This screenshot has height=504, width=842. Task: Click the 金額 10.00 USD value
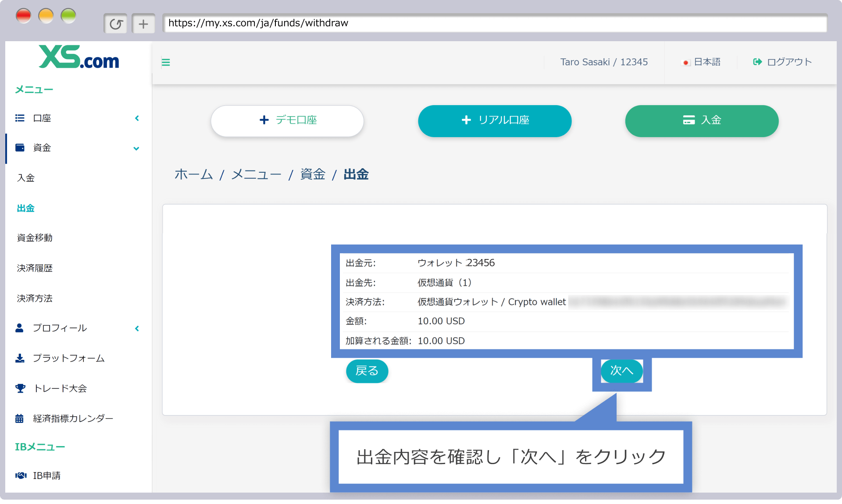(441, 321)
